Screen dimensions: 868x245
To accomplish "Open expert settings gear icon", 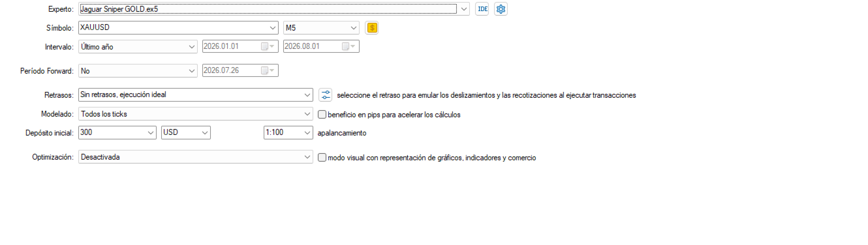I will [501, 9].
